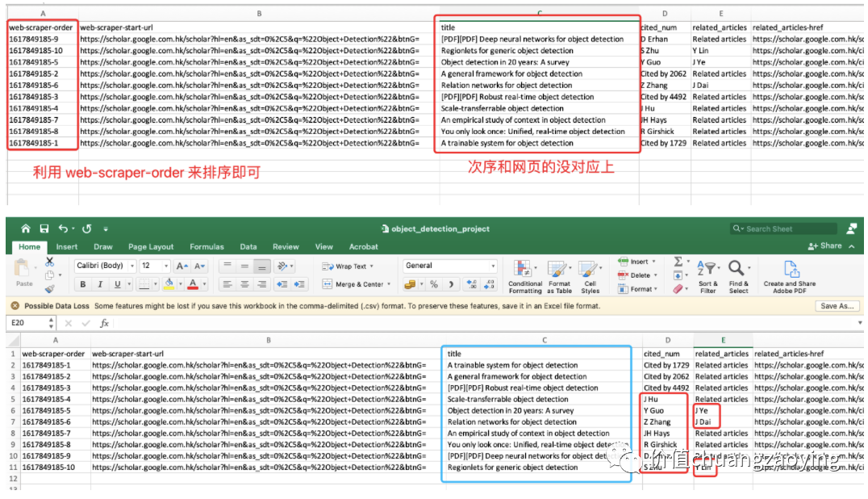Image resolution: width=868 pixels, height=499 pixels.
Task: Apply the red Font Color swatch
Action: click(193, 284)
